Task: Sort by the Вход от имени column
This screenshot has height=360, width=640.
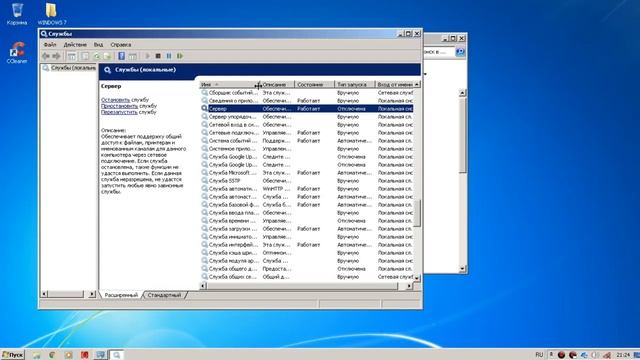Action: click(x=395, y=84)
